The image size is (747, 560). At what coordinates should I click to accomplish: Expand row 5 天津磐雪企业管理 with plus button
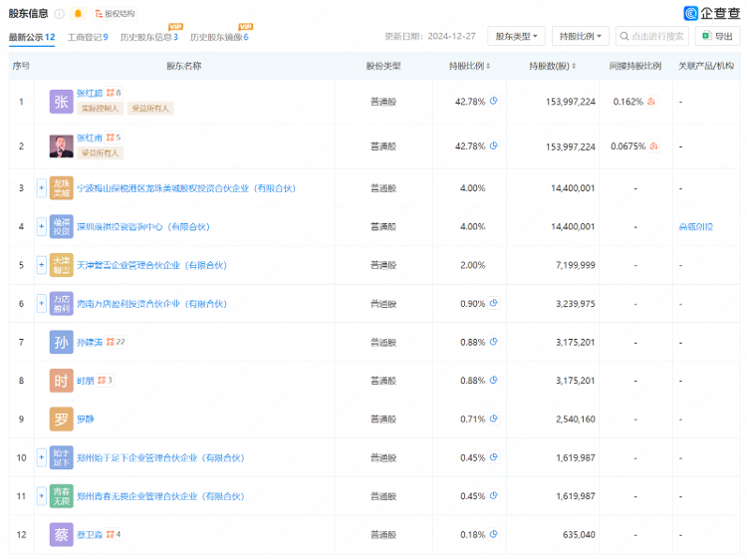pyautogui.click(x=42, y=265)
